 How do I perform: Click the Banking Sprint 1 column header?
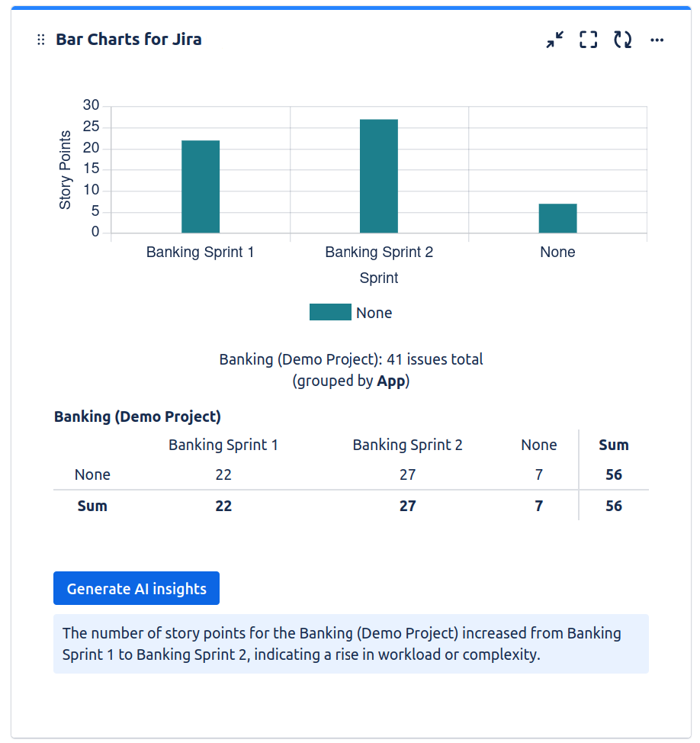223,445
